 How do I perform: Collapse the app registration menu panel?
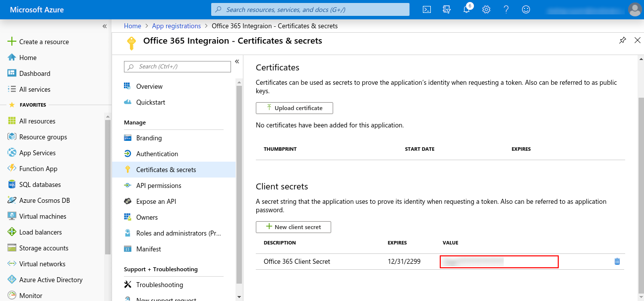237,61
